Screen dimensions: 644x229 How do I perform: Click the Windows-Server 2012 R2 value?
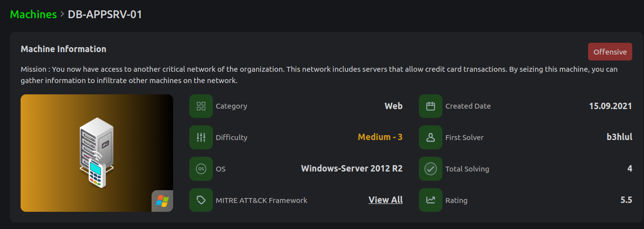(x=352, y=169)
